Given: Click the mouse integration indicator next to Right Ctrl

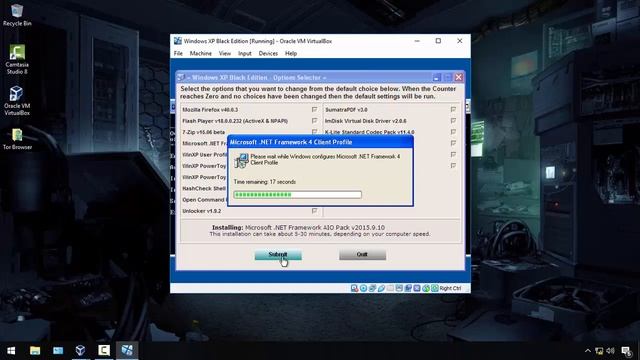Looking at the screenshot, I should (435, 288).
